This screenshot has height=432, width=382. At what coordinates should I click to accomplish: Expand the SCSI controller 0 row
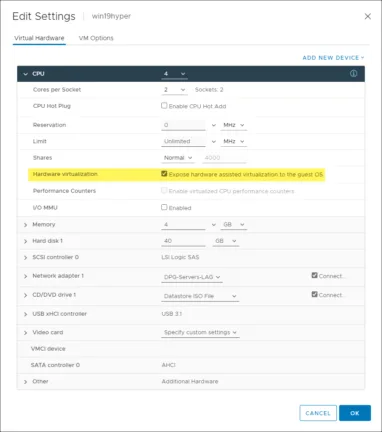[x=26, y=257]
